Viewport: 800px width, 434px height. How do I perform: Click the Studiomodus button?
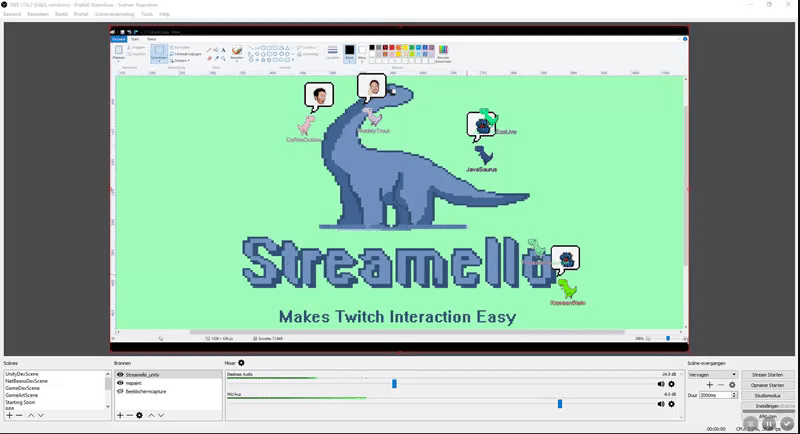767,396
